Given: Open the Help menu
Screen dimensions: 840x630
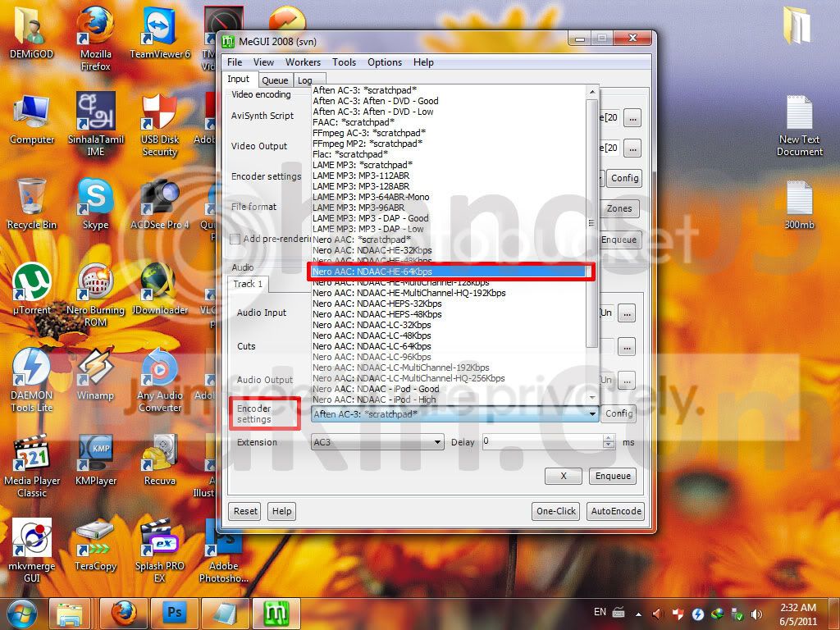Looking at the screenshot, I should pyautogui.click(x=423, y=62).
